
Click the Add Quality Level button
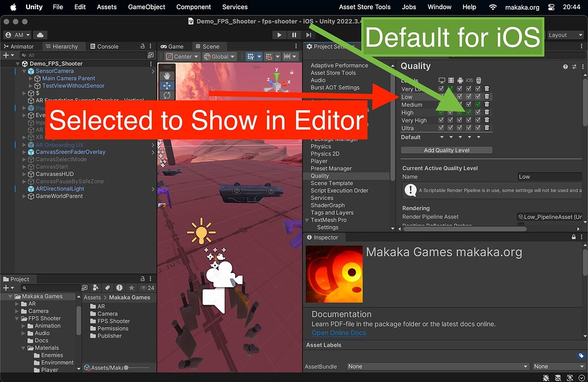[447, 150]
